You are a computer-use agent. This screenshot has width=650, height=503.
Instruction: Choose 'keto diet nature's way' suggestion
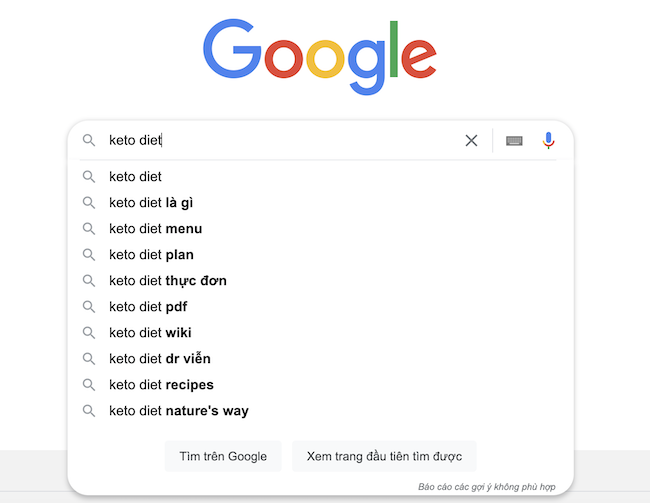pos(178,411)
